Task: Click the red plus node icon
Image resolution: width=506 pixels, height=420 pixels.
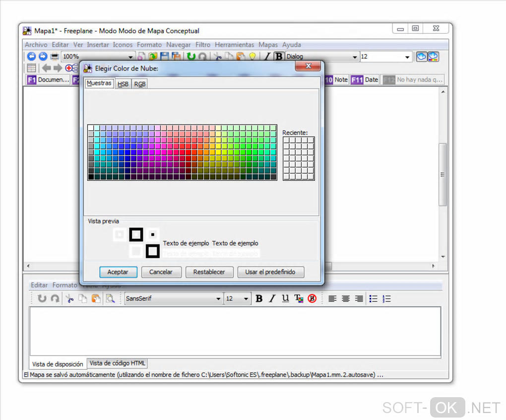Action: point(71,68)
